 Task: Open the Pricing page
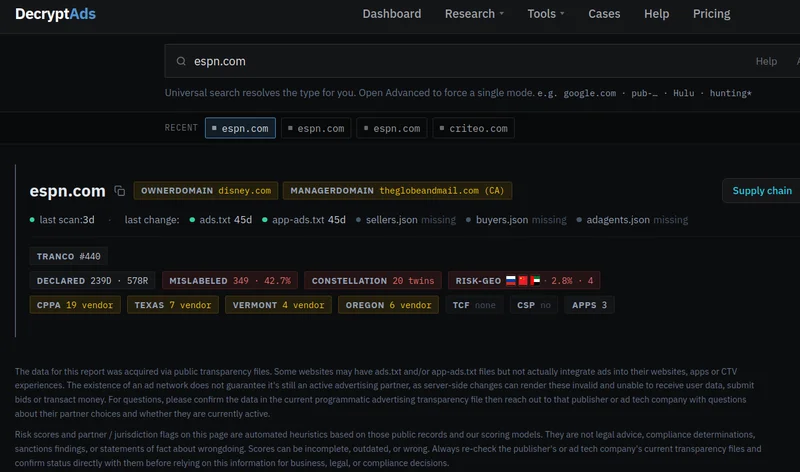tap(711, 14)
